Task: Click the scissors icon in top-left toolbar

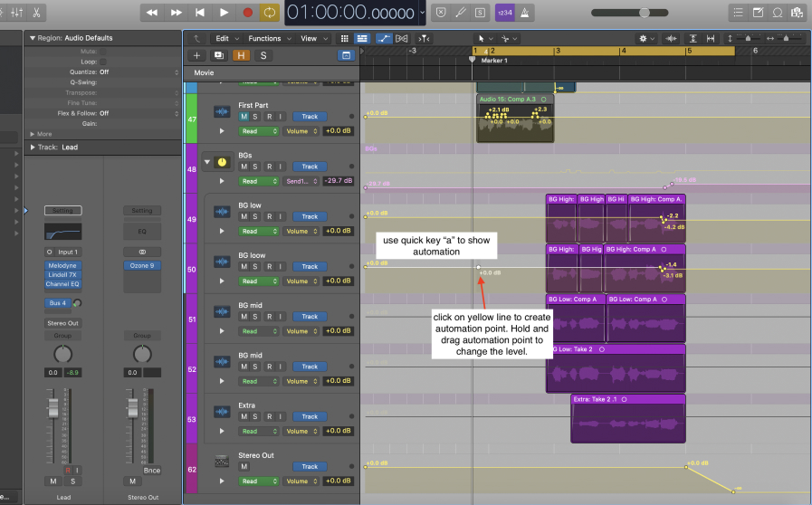Action: (34, 13)
